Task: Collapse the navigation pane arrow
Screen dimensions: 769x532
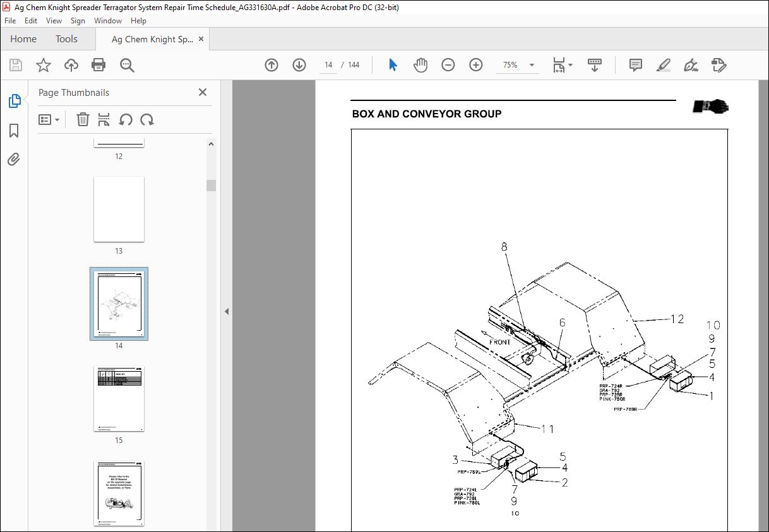Action: [x=227, y=311]
